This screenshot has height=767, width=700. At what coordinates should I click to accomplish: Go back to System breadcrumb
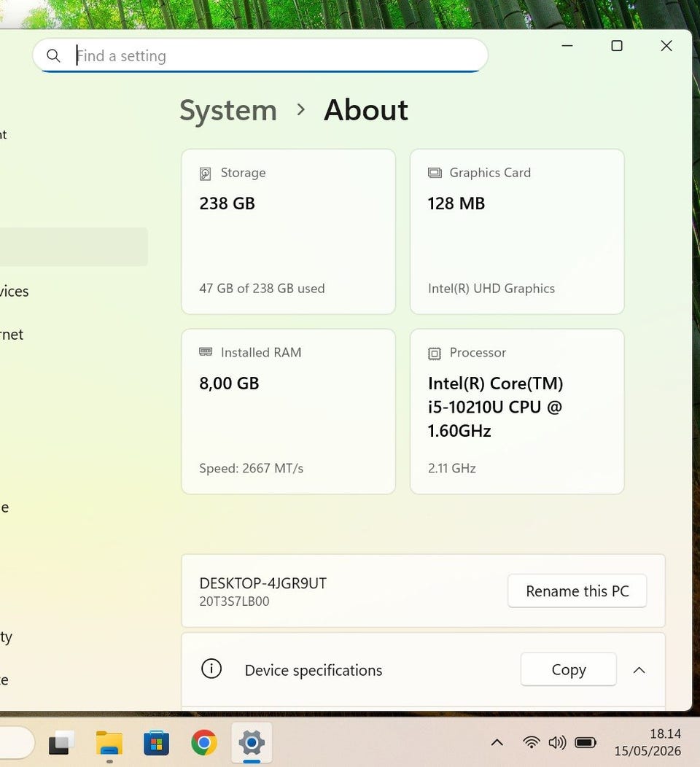[x=228, y=110]
